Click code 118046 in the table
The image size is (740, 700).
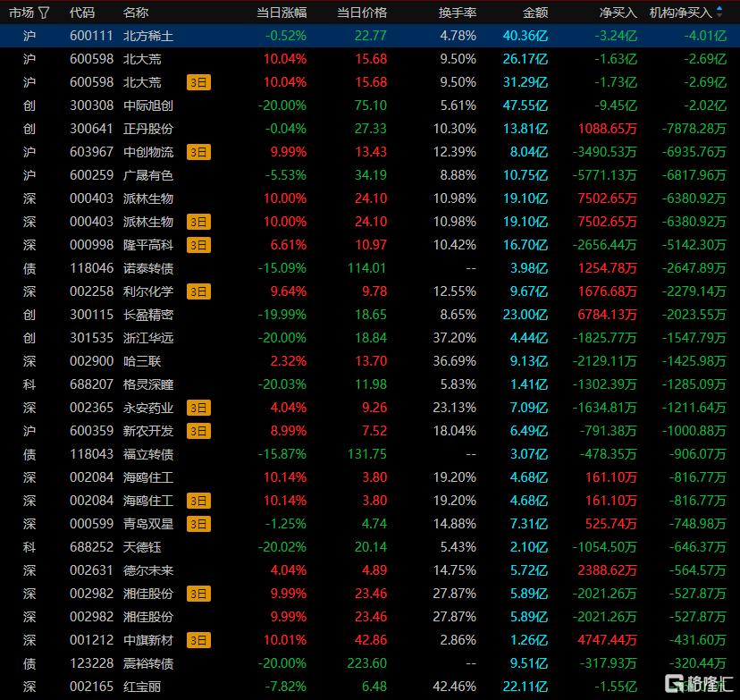pyautogui.click(x=91, y=268)
